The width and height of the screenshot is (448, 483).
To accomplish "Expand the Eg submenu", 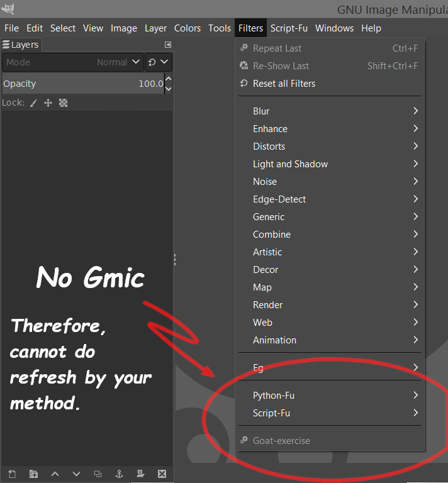I will pyautogui.click(x=330, y=367).
